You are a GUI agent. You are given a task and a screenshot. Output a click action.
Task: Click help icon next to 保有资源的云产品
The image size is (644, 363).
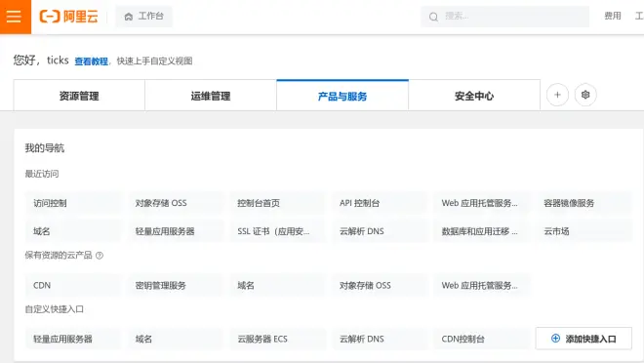(x=100, y=256)
